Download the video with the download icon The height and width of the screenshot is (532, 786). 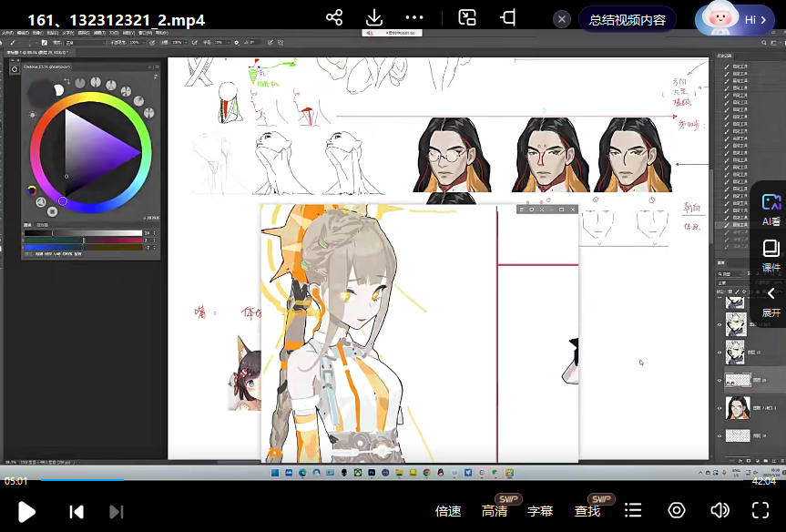pyautogui.click(x=374, y=18)
